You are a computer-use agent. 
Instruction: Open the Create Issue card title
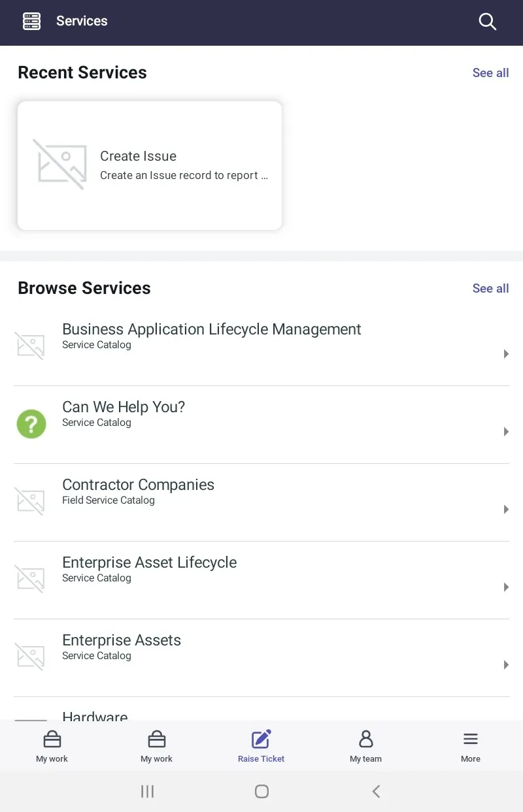138,156
